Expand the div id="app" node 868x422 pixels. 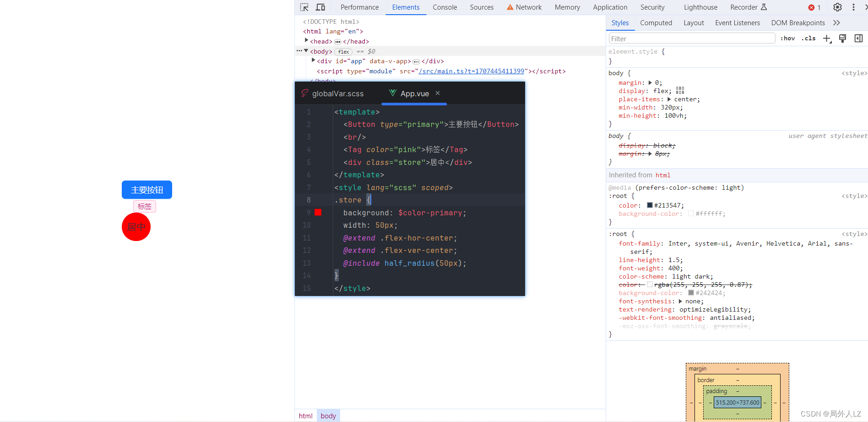point(313,60)
